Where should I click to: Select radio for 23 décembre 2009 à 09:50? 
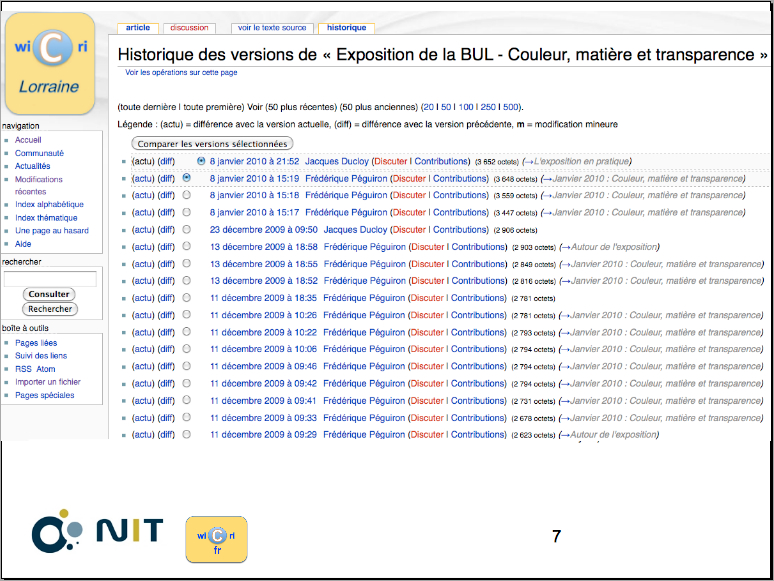coord(187,229)
